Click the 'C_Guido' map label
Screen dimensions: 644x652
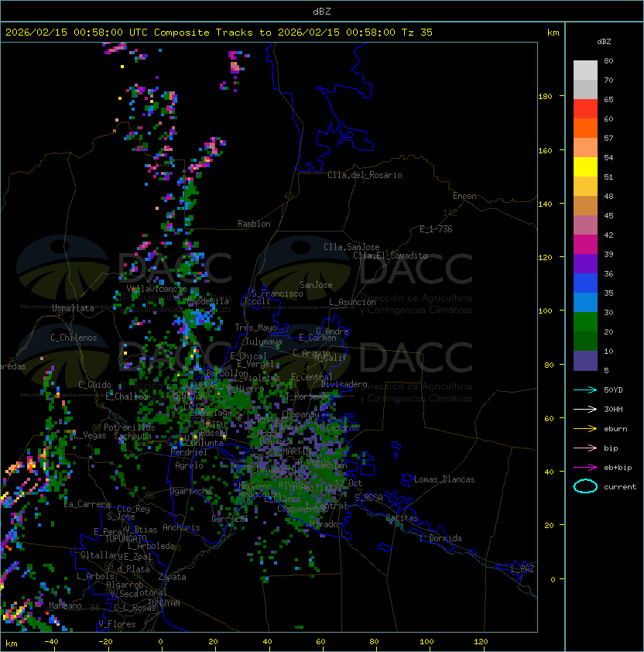click(x=94, y=385)
